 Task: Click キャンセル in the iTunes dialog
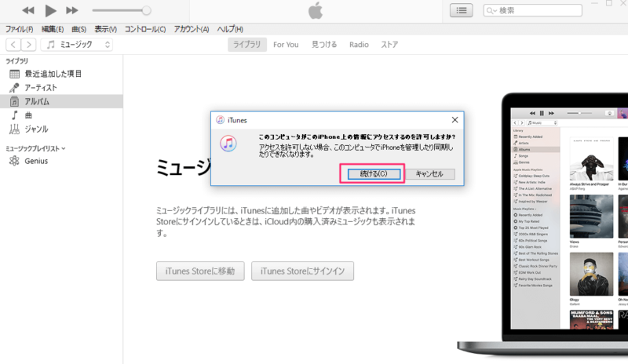[x=429, y=173]
